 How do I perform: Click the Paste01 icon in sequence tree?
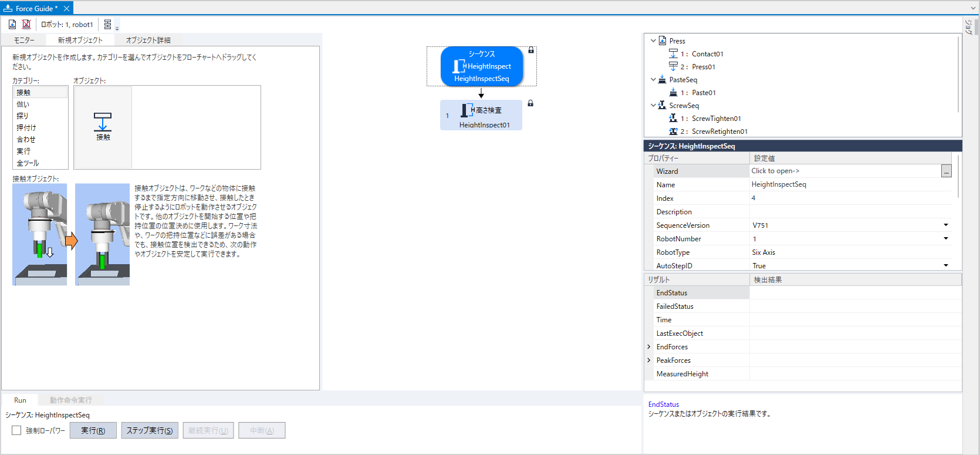(x=673, y=93)
